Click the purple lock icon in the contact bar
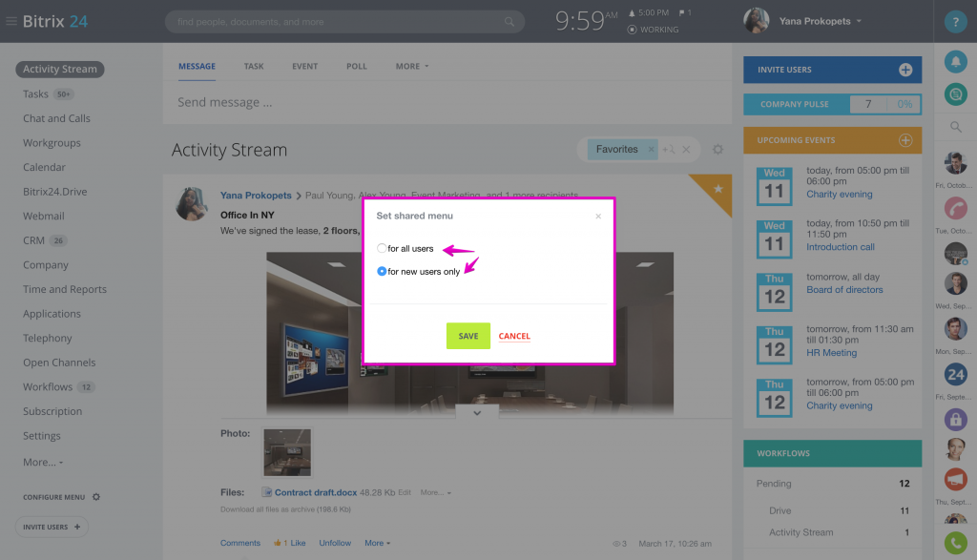Viewport: 977px width, 560px height. [x=955, y=419]
